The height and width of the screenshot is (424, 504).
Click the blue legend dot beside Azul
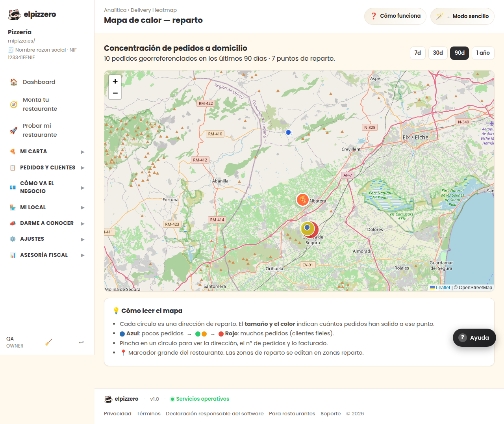[x=122, y=334]
